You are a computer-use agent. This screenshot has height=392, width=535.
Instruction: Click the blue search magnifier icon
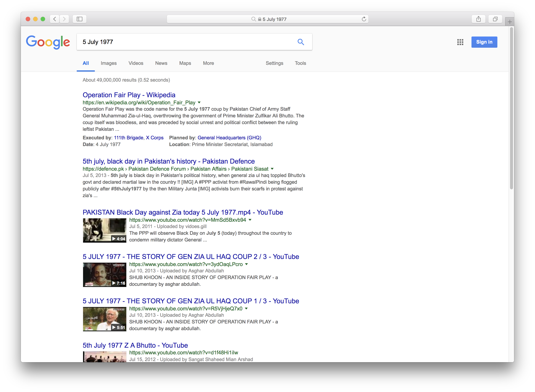point(301,42)
